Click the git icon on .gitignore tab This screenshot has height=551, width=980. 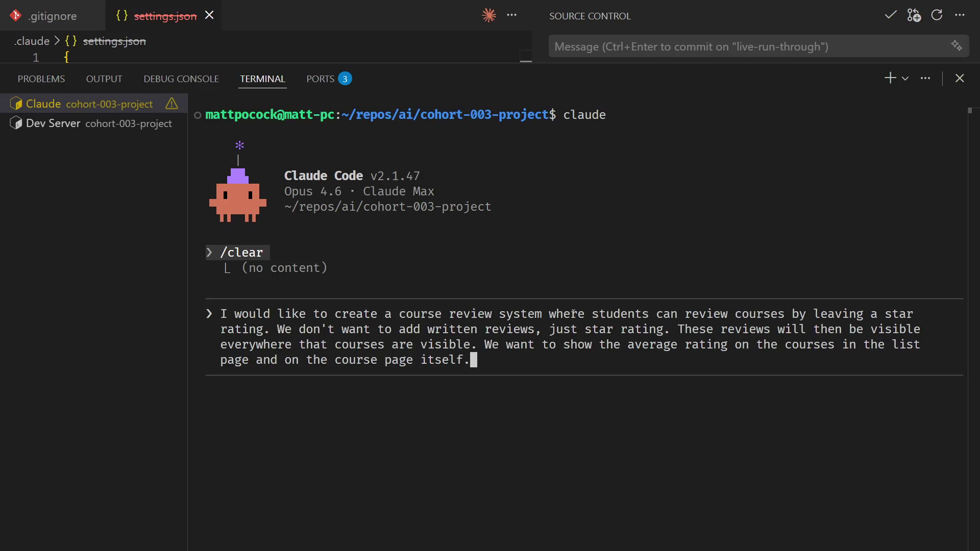click(16, 16)
